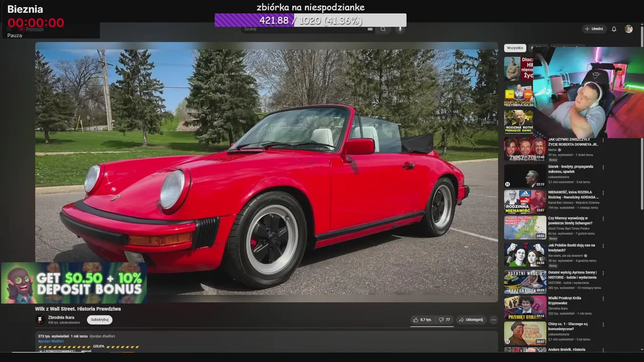Open title 'Wielki Przekręt Króla Kryptowalut'
The width and height of the screenshot is (644, 362).
[x=565, y=301]
